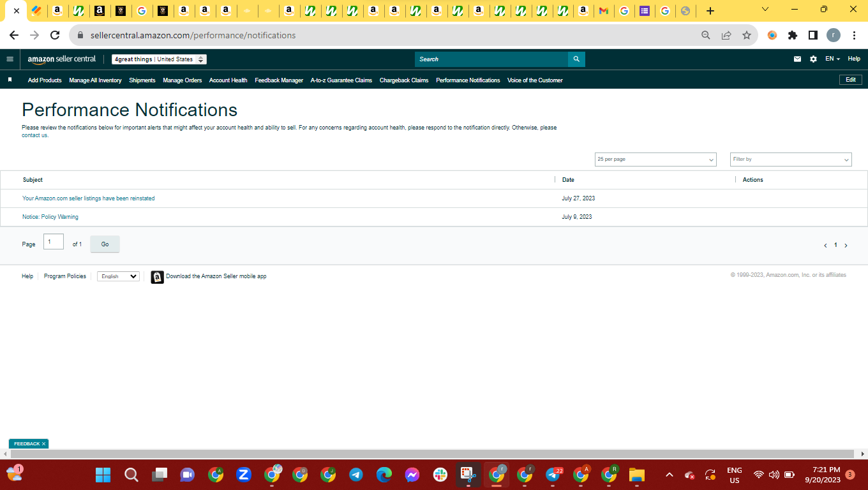The width and height of the screenshot is (868, 490).
Task: Click the browser Forward arrow
Action: [34, 35]
